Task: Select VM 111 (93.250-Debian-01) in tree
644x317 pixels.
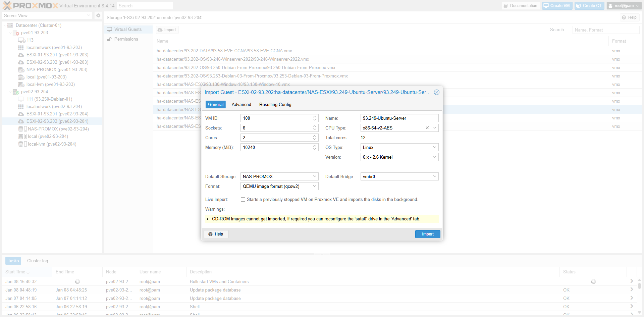Action: (49, 99)
